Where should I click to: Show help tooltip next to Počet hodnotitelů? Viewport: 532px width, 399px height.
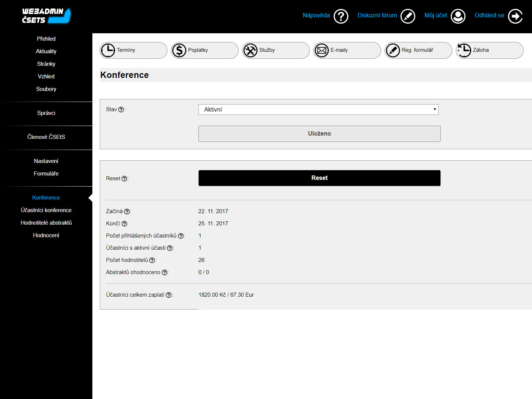point(152,260)
